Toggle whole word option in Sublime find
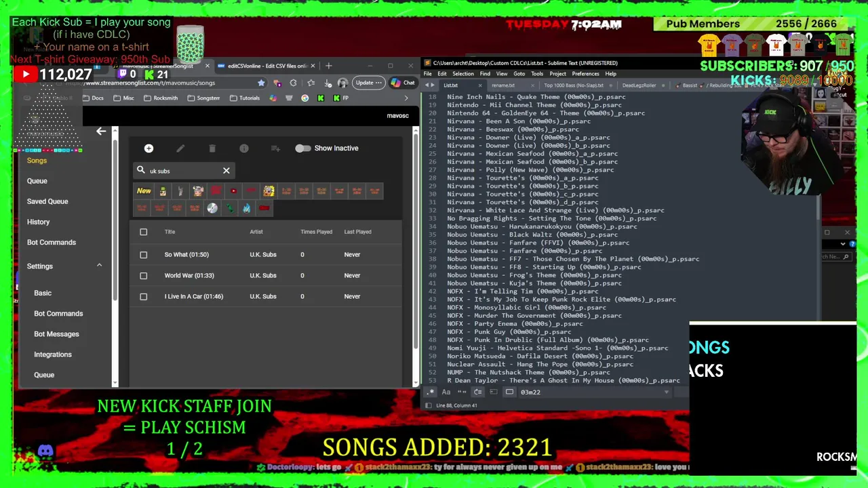This screenshot has width=868, height=488. click(x=462, y=392)
